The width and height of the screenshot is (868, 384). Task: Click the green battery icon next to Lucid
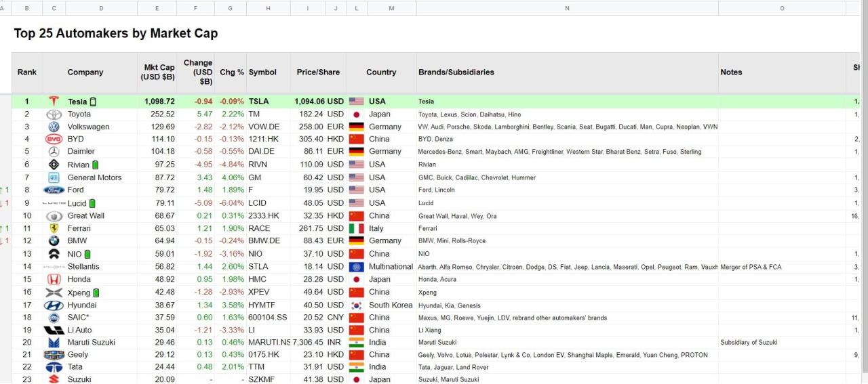(92, 203)
